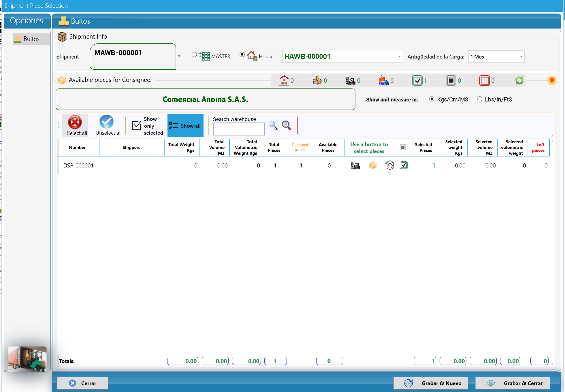
Task: Uncheck the DSP-000001 row selection checkbox
Action: coord(404,165)
